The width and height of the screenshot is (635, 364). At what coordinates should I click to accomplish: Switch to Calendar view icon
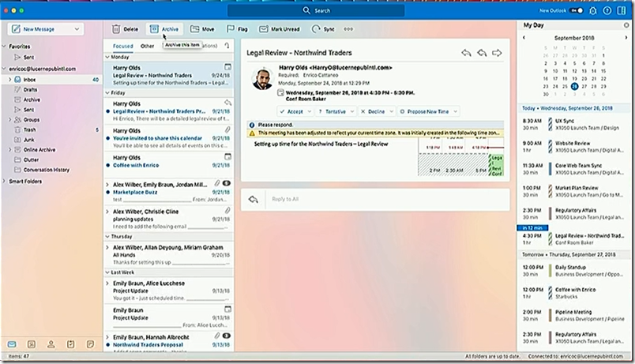pos(31,344)
